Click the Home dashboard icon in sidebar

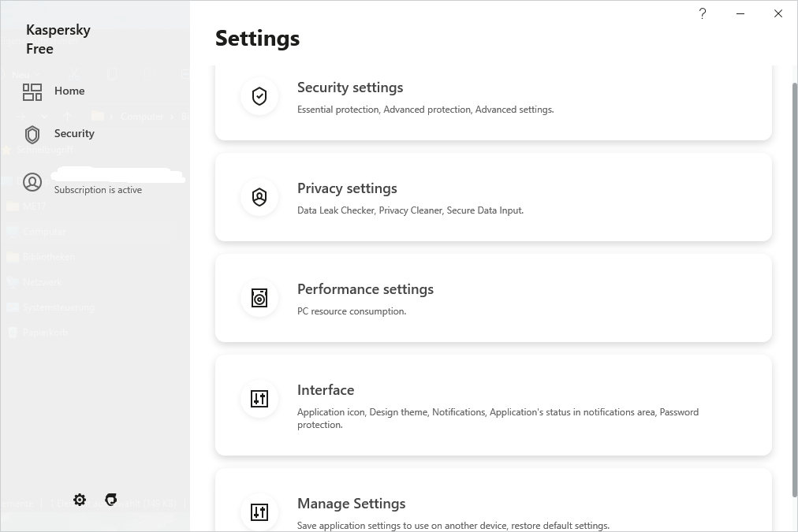click(x=32, y=91)
